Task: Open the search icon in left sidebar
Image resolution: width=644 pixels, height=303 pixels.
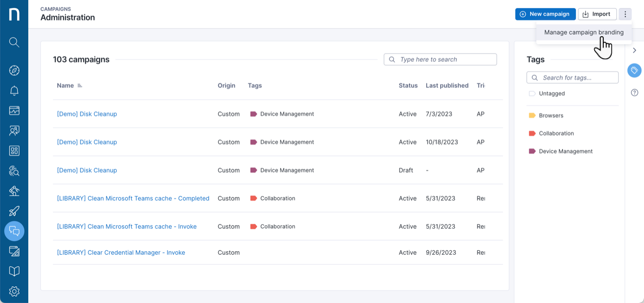Action: tap(14, 42)
